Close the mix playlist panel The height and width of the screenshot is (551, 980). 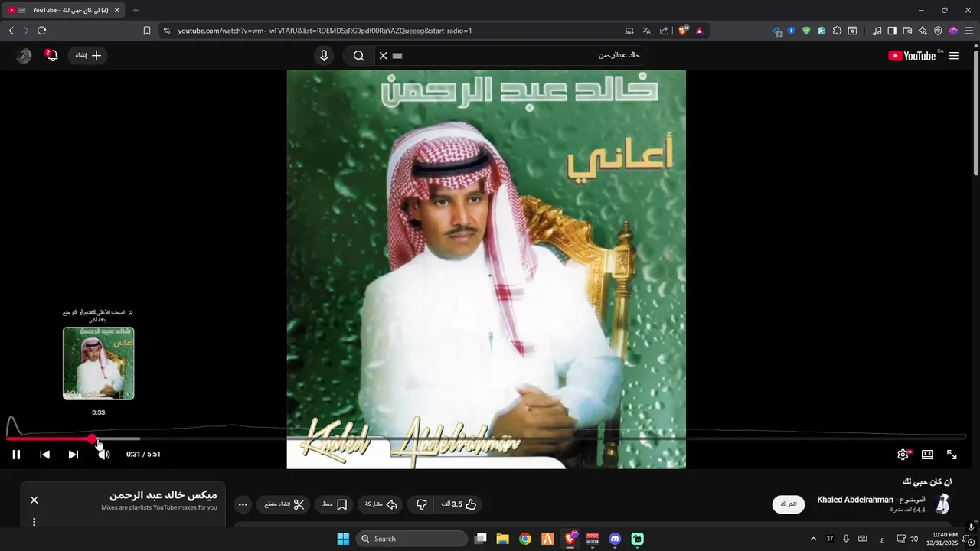point(34,500)
